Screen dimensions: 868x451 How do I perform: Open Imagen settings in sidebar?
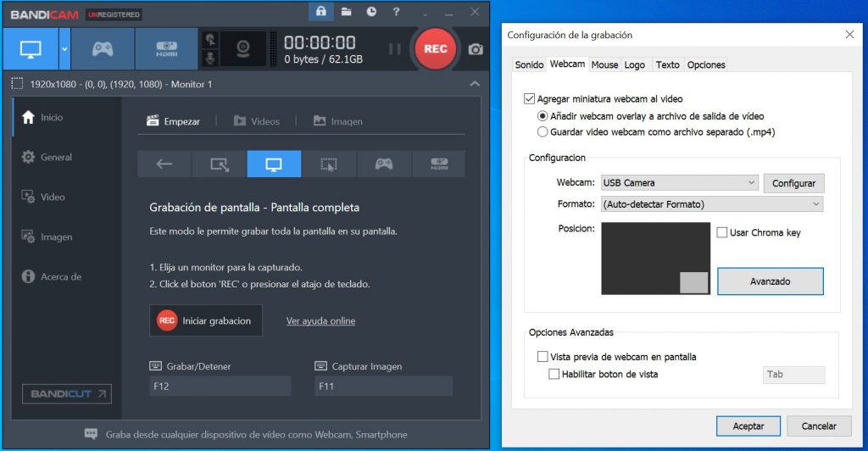click(56, 237)
